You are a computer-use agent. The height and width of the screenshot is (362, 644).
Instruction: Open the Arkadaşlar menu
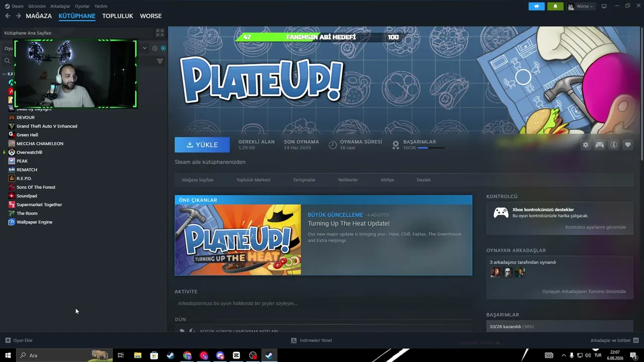pyautogui.click(x=60, y=6)
